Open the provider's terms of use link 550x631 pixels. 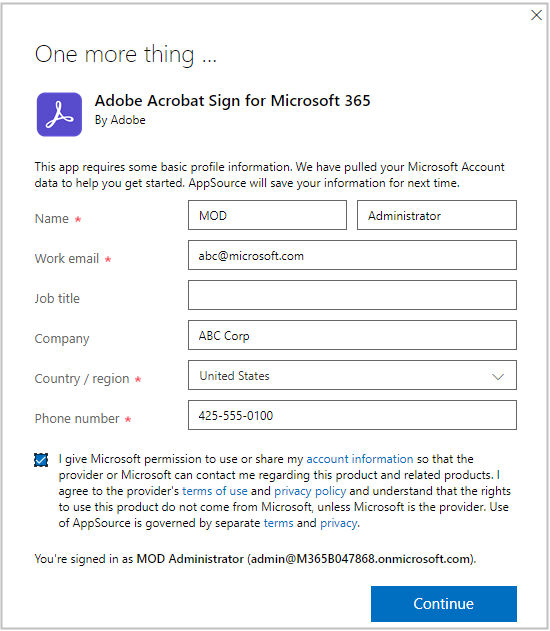point(215,491)
